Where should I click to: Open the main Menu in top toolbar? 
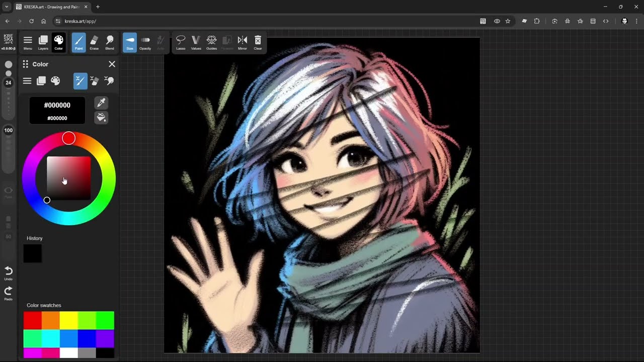click(x=28, y=43)
